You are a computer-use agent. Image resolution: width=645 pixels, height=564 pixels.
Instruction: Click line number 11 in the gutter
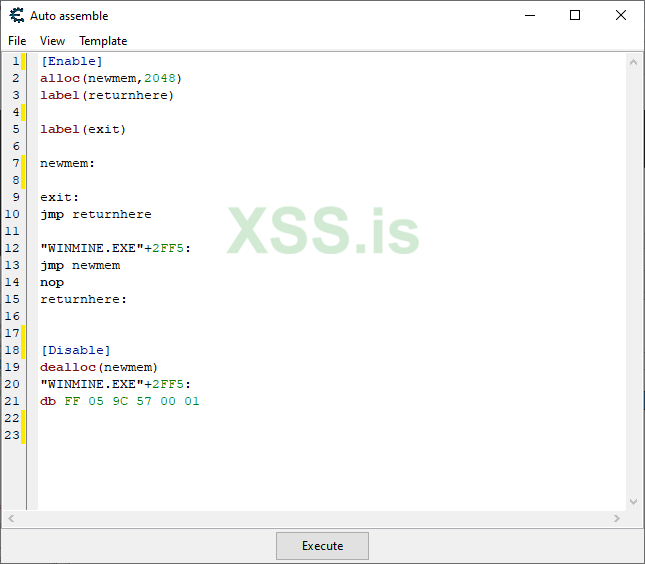[x=12, y=231]
